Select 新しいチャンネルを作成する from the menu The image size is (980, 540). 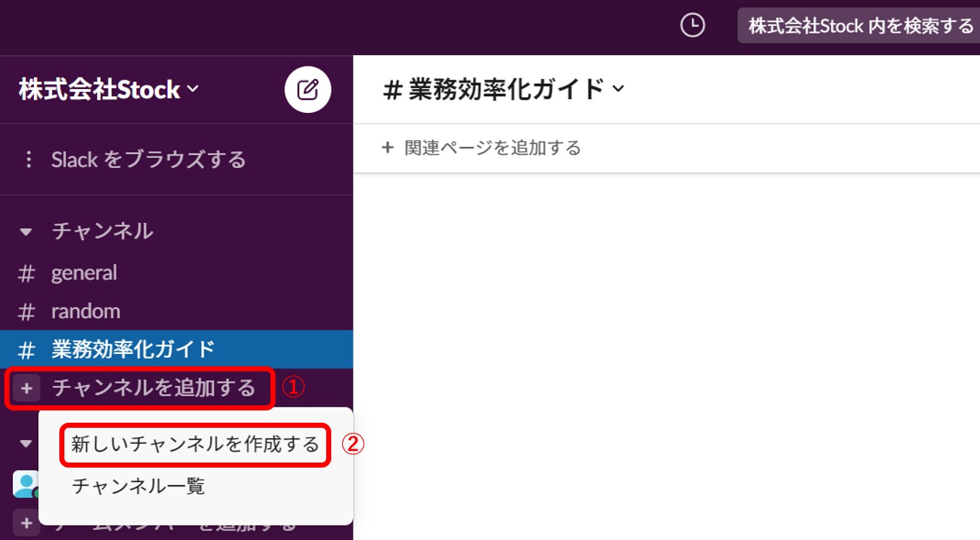[193, 445]
